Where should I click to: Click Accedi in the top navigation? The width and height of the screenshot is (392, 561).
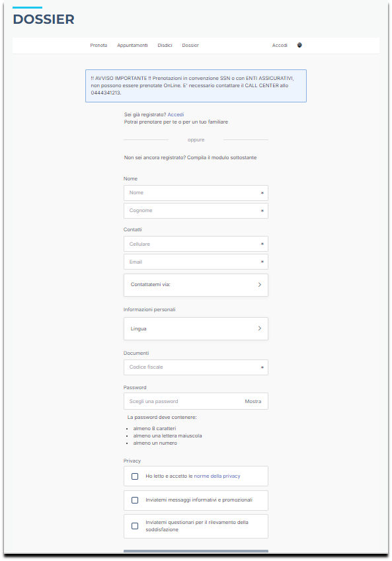[x=280, y=46]
